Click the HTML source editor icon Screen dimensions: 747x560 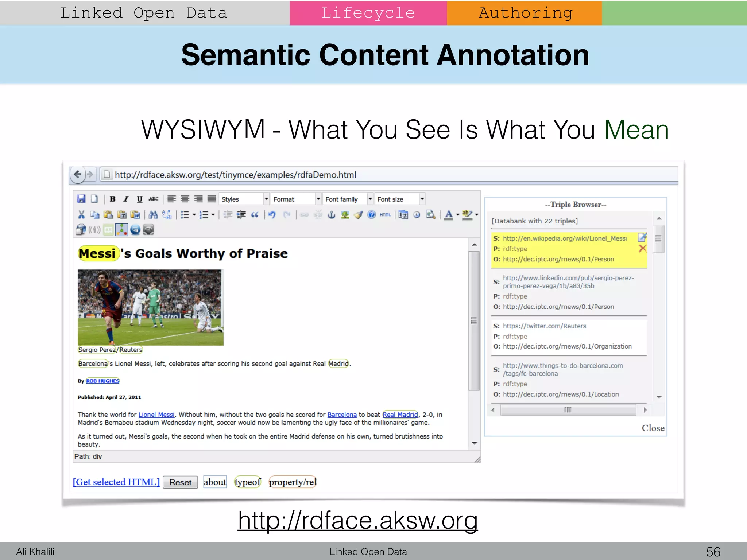click(385, 215)
